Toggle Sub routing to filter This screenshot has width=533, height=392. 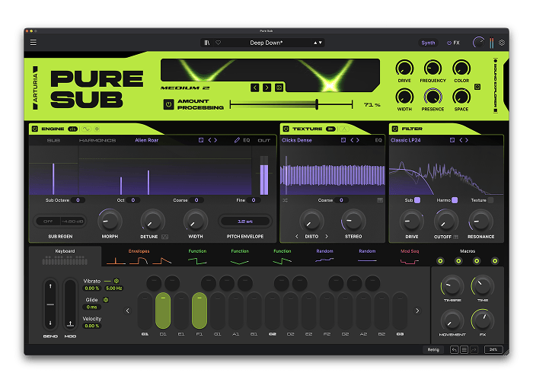(x=417, y=200)
